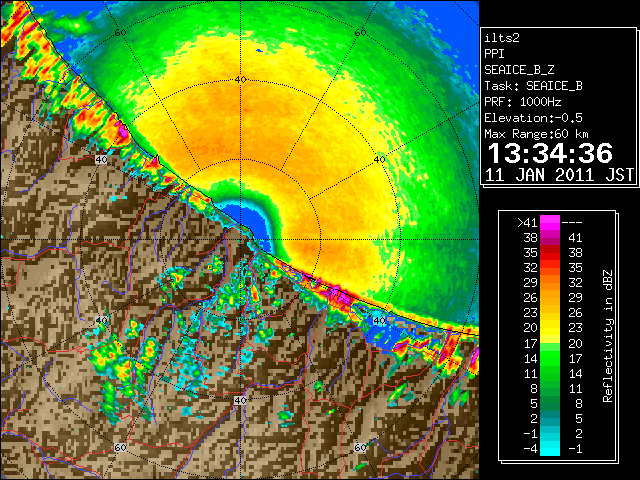The width and height of the screenshot is (640, 480).
Task: Pick the orange 29–32 dBZ legend swatch
Action: point(549,283)
